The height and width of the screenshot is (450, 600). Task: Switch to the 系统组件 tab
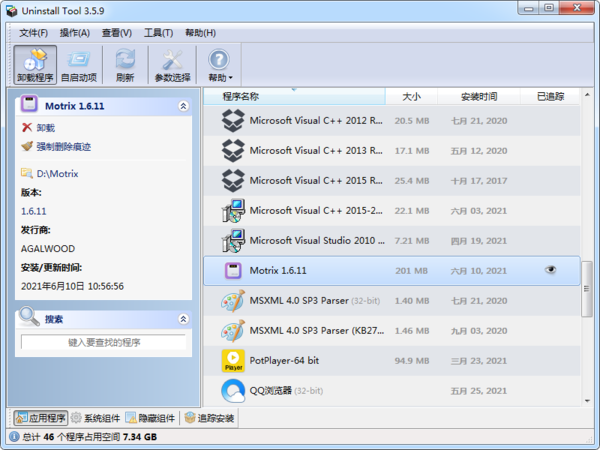[95, 418]
